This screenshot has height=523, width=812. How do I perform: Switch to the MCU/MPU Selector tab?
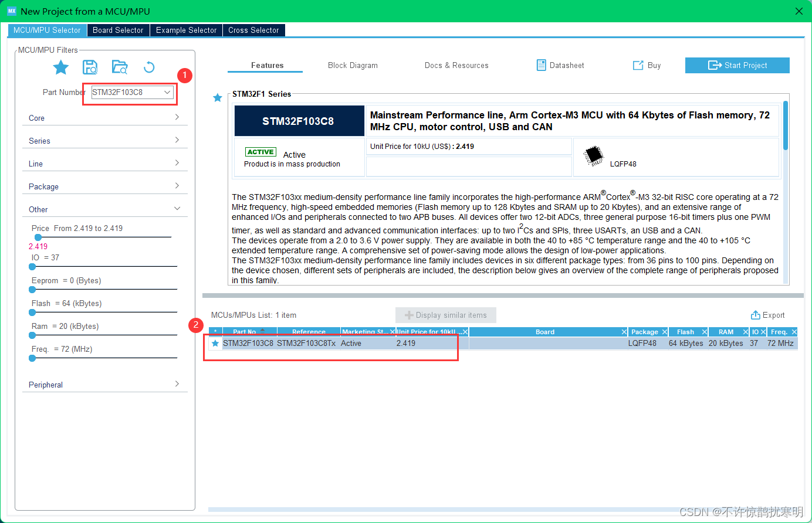[x=47, y=30]
